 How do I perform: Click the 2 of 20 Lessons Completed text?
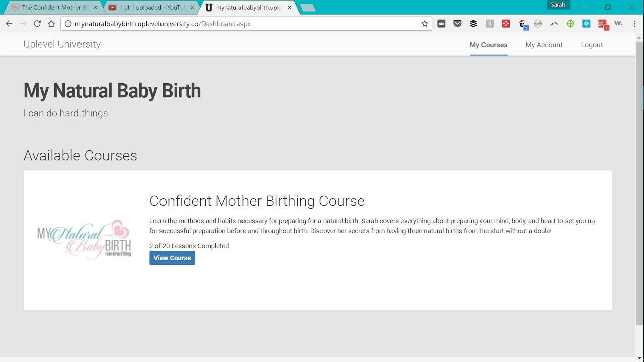(189, 246)
